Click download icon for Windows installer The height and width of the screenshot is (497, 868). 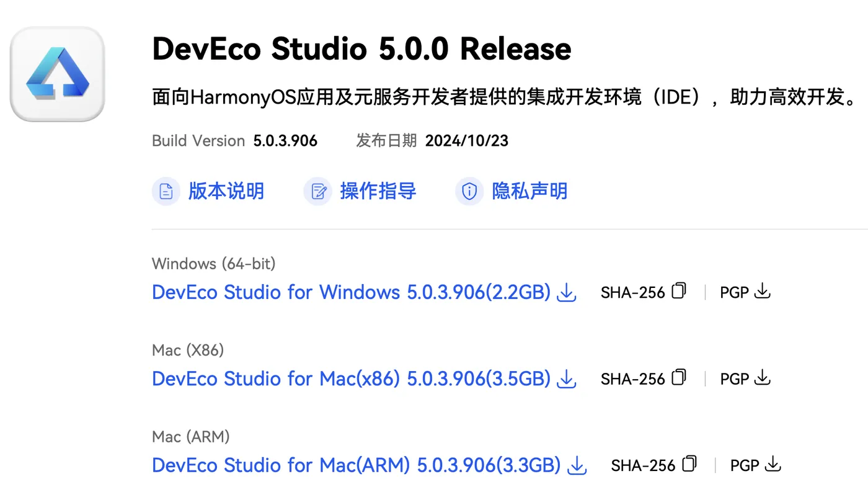pos(567,292)
